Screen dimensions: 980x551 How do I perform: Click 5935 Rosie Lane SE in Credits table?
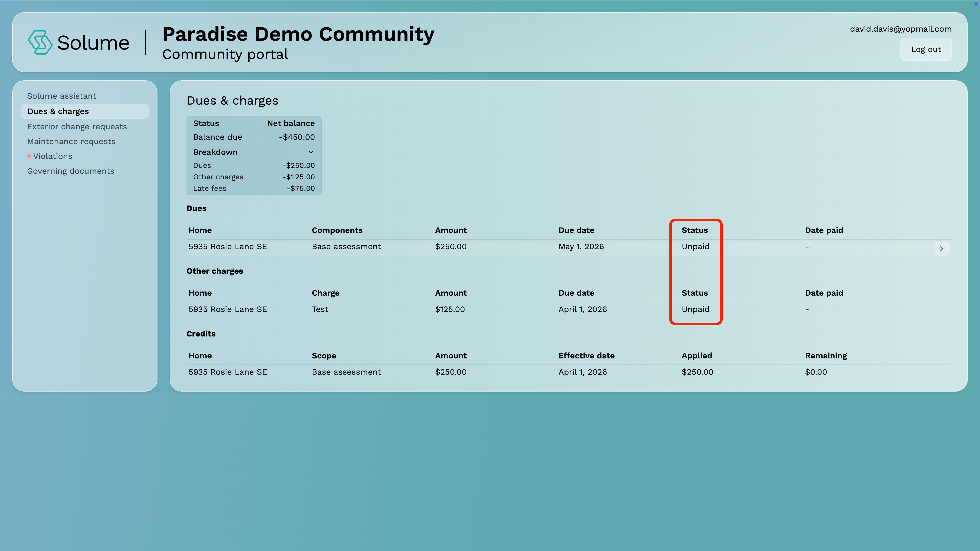pos(227,372)
